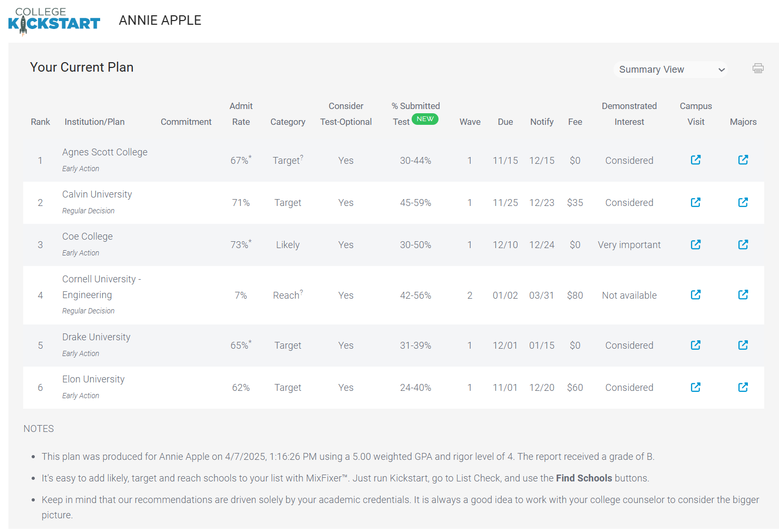Image resolution: width=779 pixels, height=532 pixels.
Task: Click the 45-59% submitted test range
Action: [415, 203]
